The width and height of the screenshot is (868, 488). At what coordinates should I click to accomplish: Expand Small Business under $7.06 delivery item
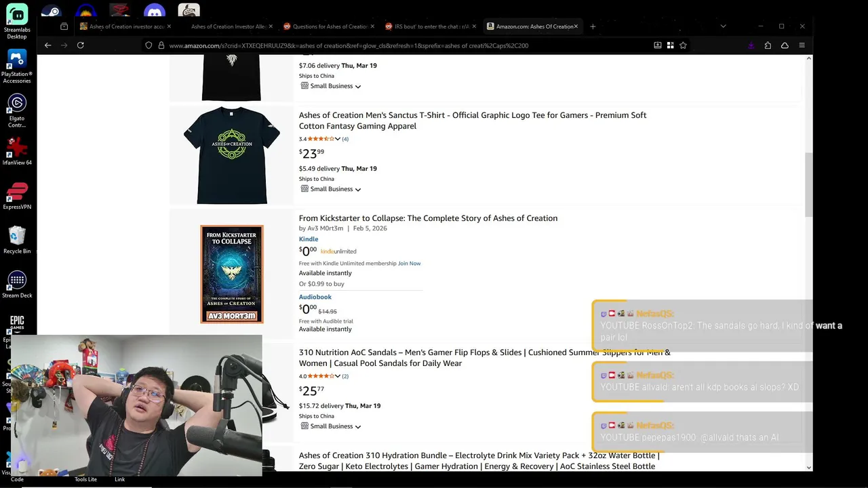coord(331,86)
